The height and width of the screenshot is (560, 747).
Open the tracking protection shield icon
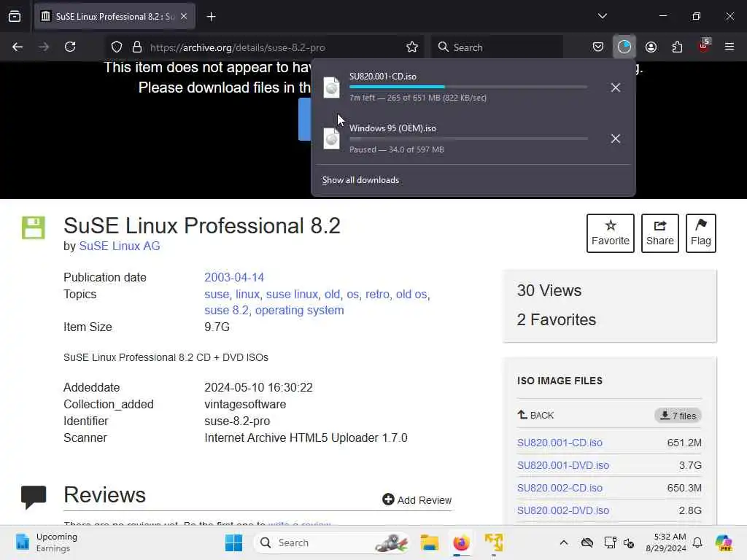(117, 47)
